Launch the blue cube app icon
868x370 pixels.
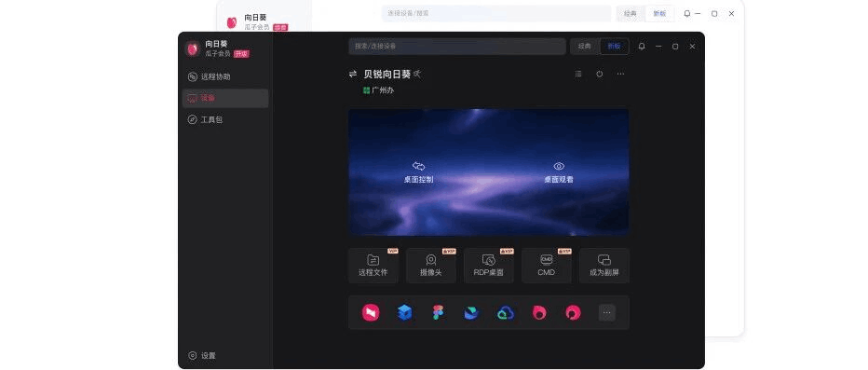(x=404, y=313)
